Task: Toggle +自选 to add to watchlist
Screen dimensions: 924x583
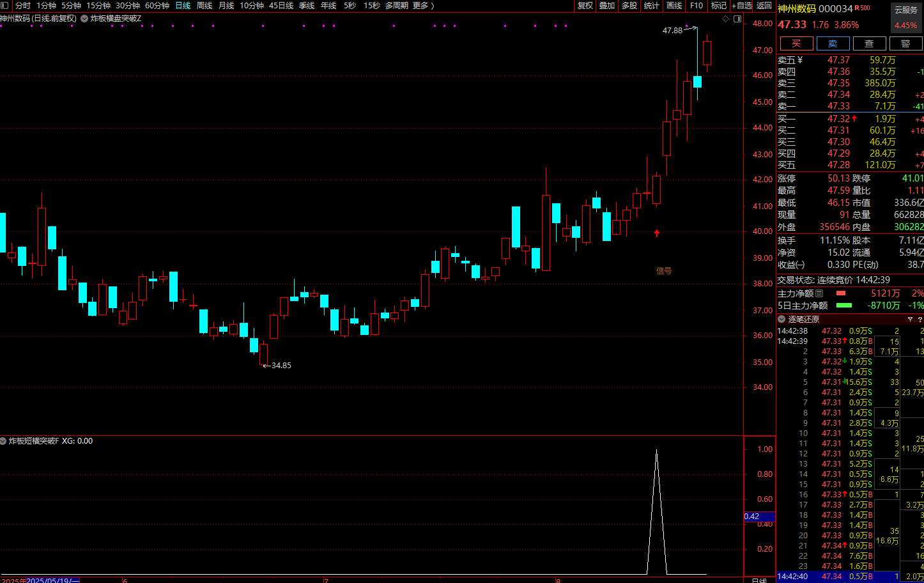Action: (742, 6)
